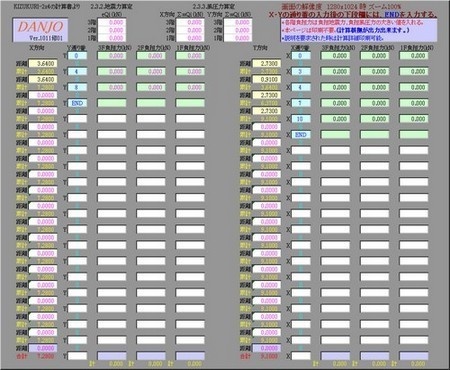Select Y通り番 cell containing 8

(77, 87)
